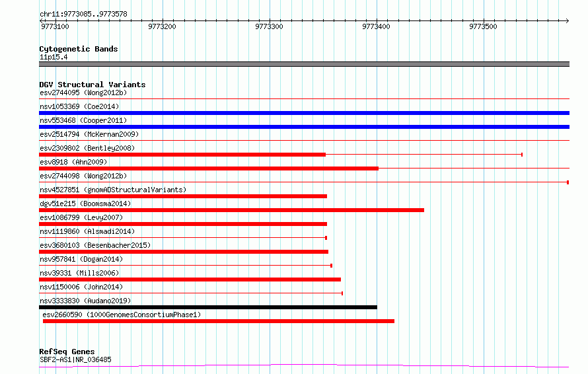Click the nsv1119860 end tick marker

[326, 238]
